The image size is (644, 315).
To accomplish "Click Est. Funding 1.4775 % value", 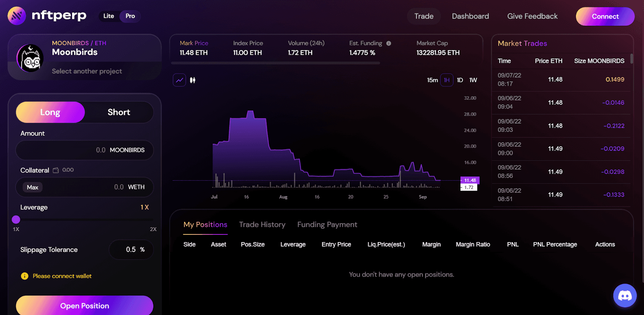I will click(362, 53).
